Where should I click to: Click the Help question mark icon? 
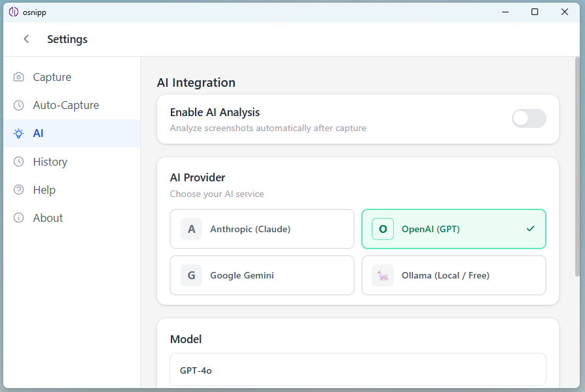point(18,189)
